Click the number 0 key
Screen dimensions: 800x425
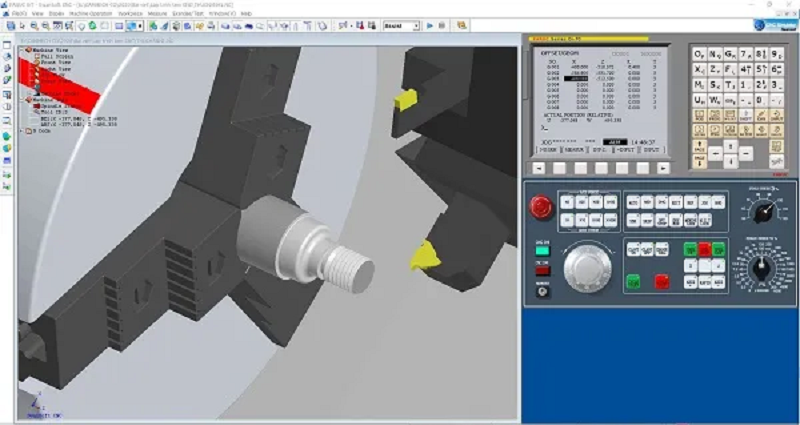(761, 100)
